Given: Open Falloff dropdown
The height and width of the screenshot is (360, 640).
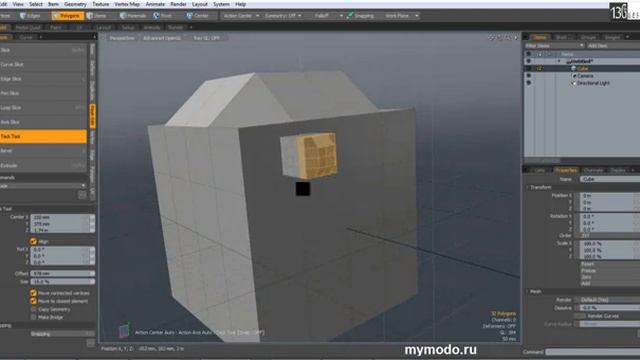Looking at the screenshot, I should tap(328, 16).
